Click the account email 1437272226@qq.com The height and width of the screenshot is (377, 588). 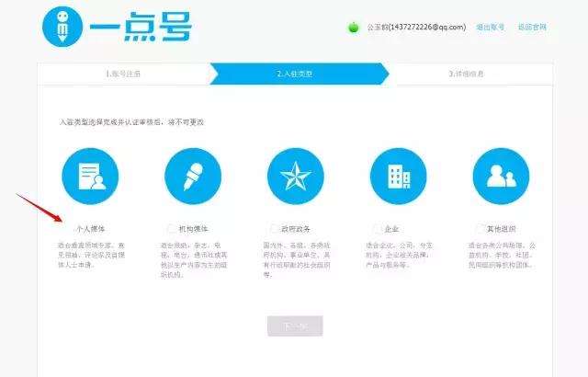(427, 27)
